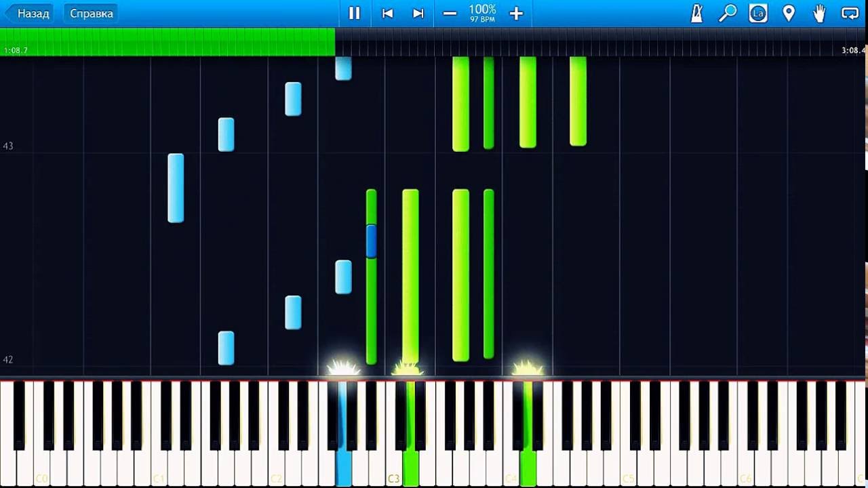This screenshot has width=868, height=488.
Task: Open the zoom magnifier tool
Action: pyautogui.click(x=727, y=13)
